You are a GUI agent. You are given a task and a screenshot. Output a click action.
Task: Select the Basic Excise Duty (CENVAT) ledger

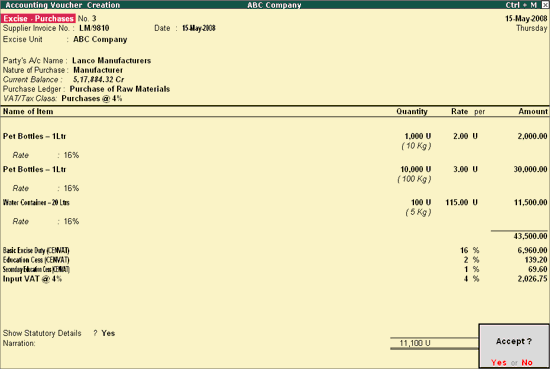tap(36, 250)
